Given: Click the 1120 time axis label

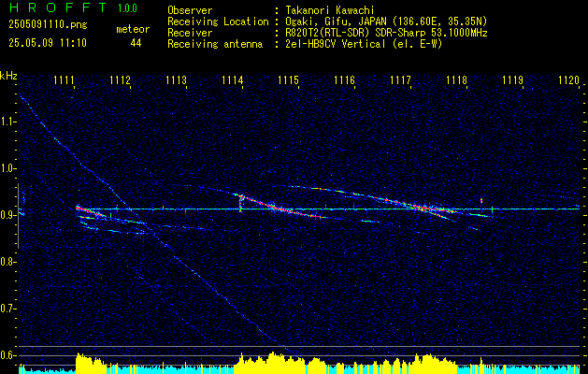Looking at the screenshot, I should [568, 79].
